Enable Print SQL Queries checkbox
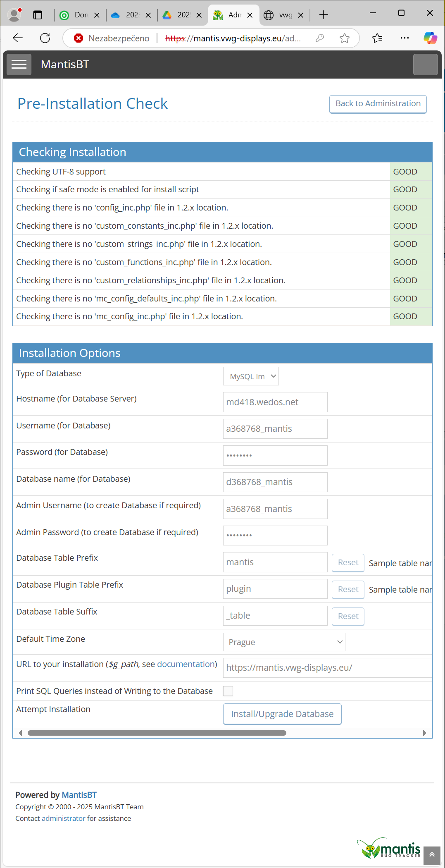The height and width of the screenshot is (868, 445). [228, 691]
